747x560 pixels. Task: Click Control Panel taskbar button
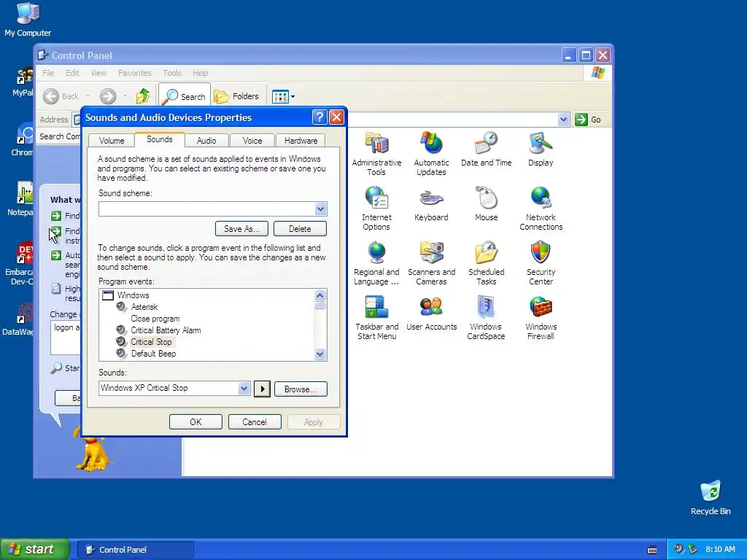click(135, 550)
